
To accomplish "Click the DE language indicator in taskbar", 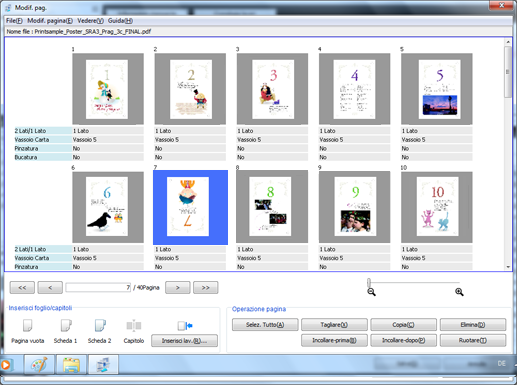I will [501, 363].
